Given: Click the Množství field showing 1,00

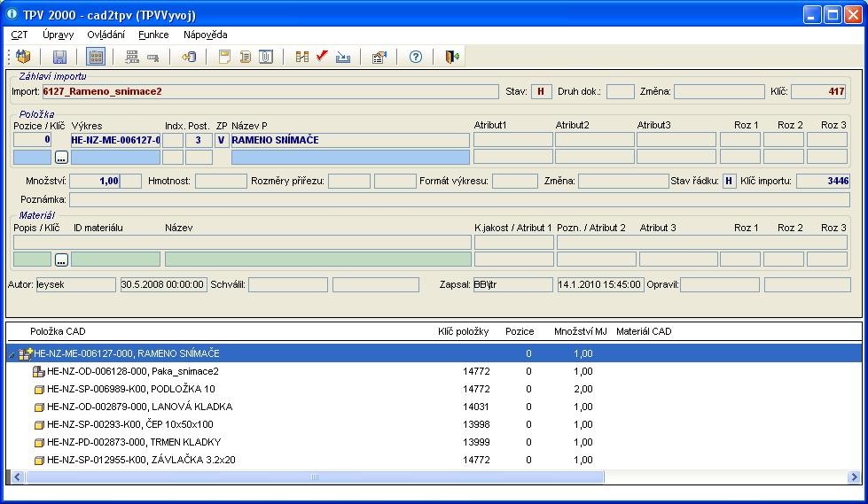Looking at the screenshot, I should pos(95,181).
